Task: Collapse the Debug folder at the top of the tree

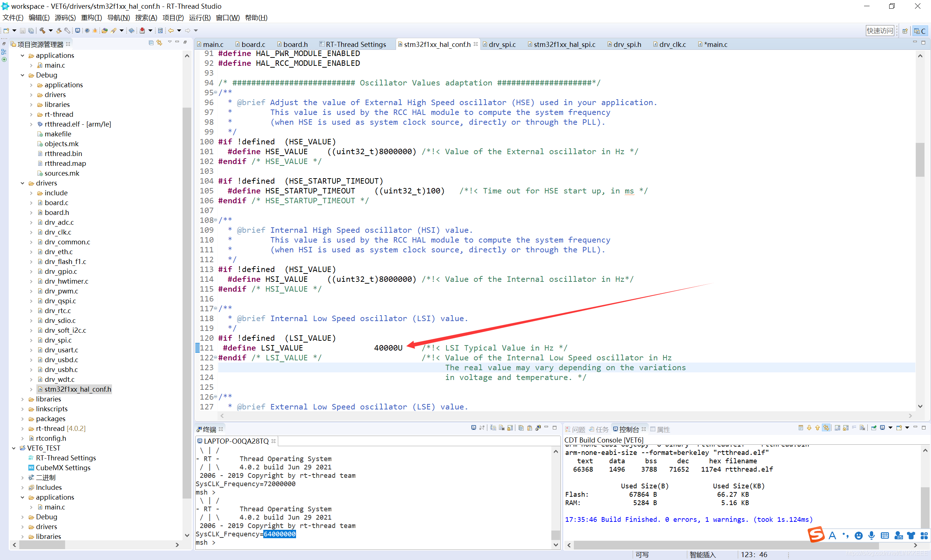Action: [22, 75]
